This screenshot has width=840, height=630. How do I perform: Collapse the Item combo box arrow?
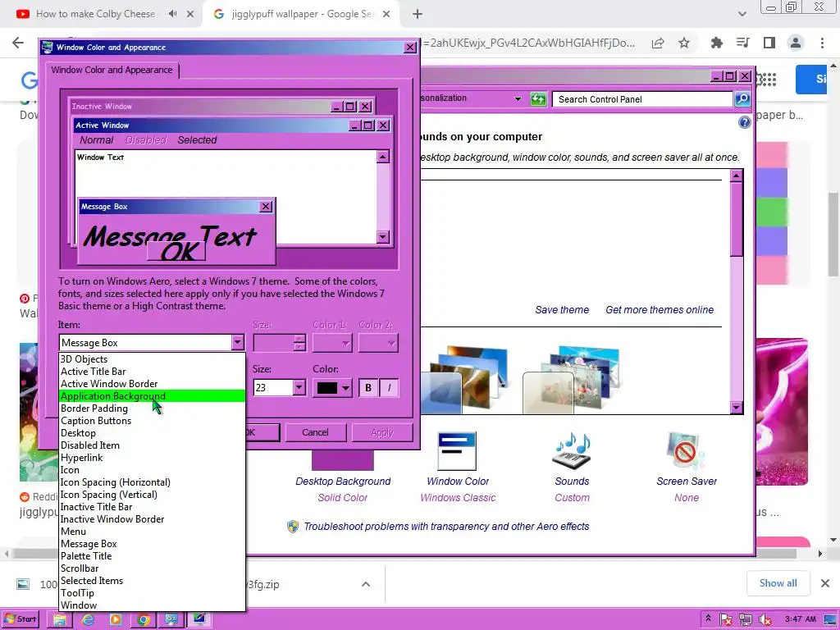pos(237,342)
